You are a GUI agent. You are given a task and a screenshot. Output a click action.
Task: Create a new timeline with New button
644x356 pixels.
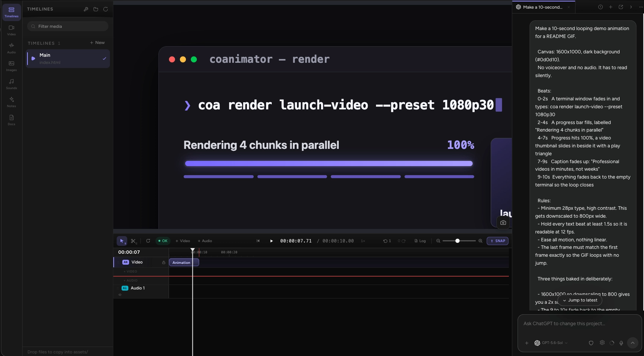click(97, 42)
